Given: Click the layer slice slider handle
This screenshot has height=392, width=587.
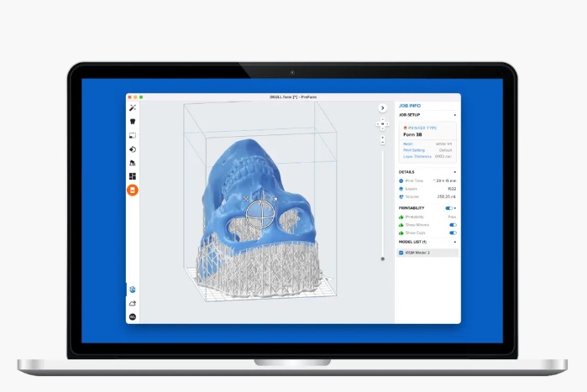Looking at the screenshot, I should point(383,259).
